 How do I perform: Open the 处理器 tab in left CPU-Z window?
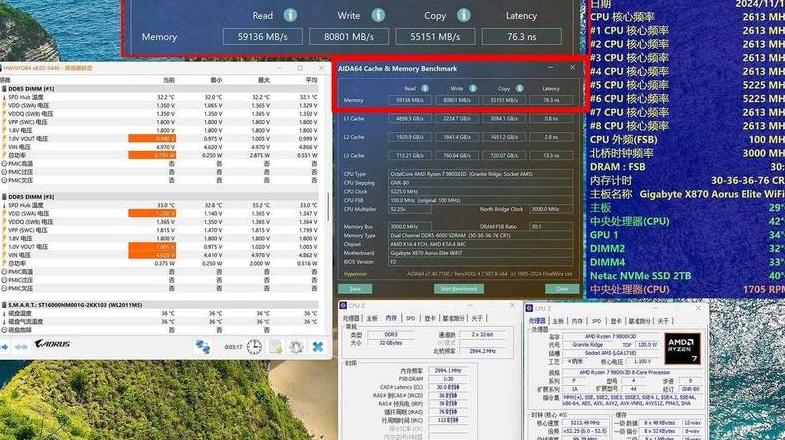pyautogui.click(x=351, y=318)
